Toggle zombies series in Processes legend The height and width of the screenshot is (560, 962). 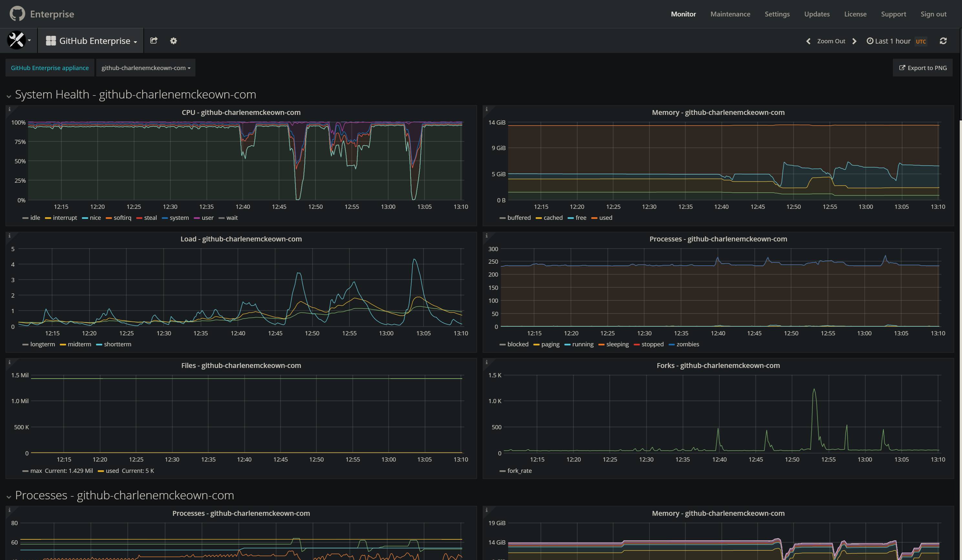[x=687, y=344]
